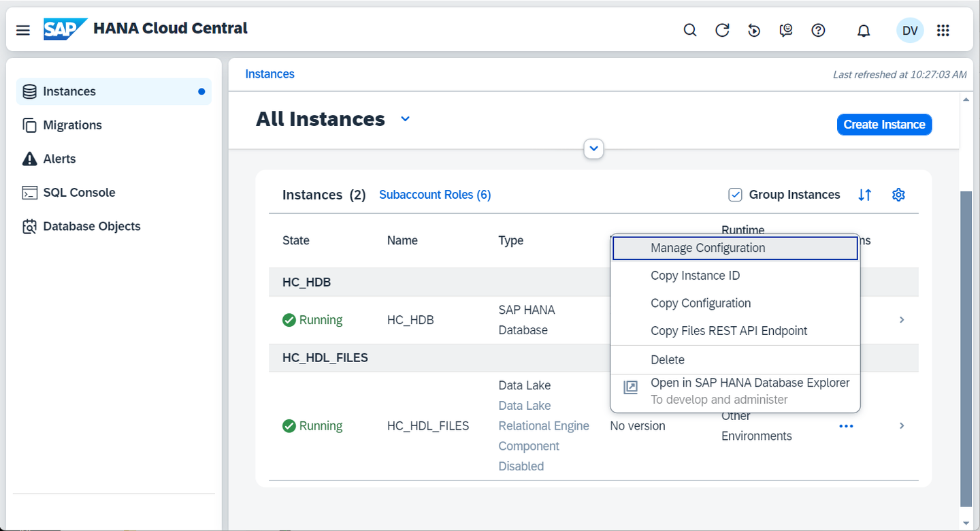
Task: Click the Type column header
Action: pos(511,240)
